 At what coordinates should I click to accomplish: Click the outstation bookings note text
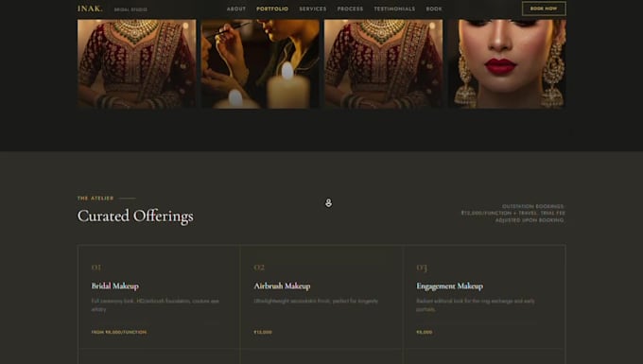513,213
